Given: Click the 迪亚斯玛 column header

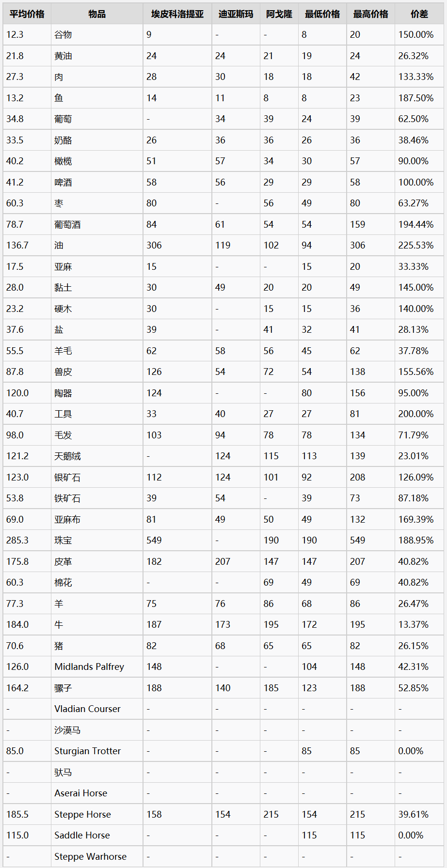Looking at the screenshot, I should (x=236, y=14).
